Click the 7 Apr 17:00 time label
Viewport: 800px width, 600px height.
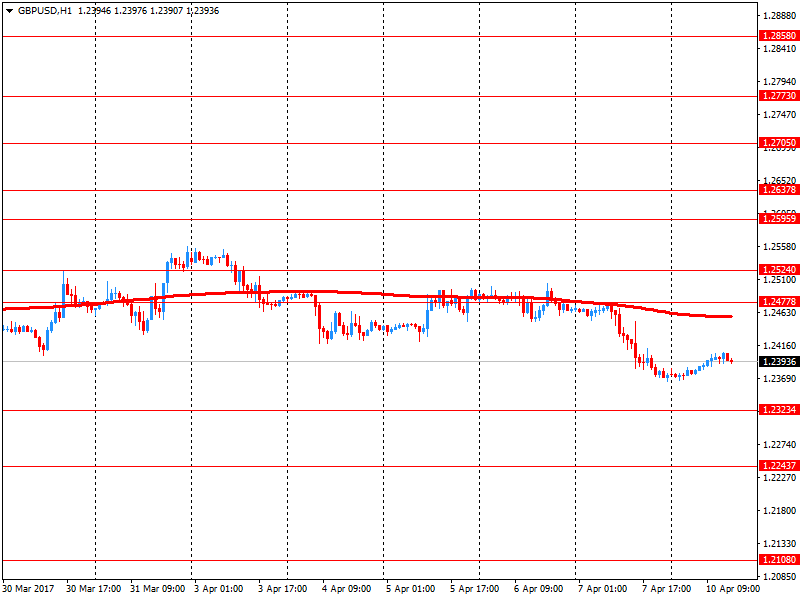click(667, 589)
